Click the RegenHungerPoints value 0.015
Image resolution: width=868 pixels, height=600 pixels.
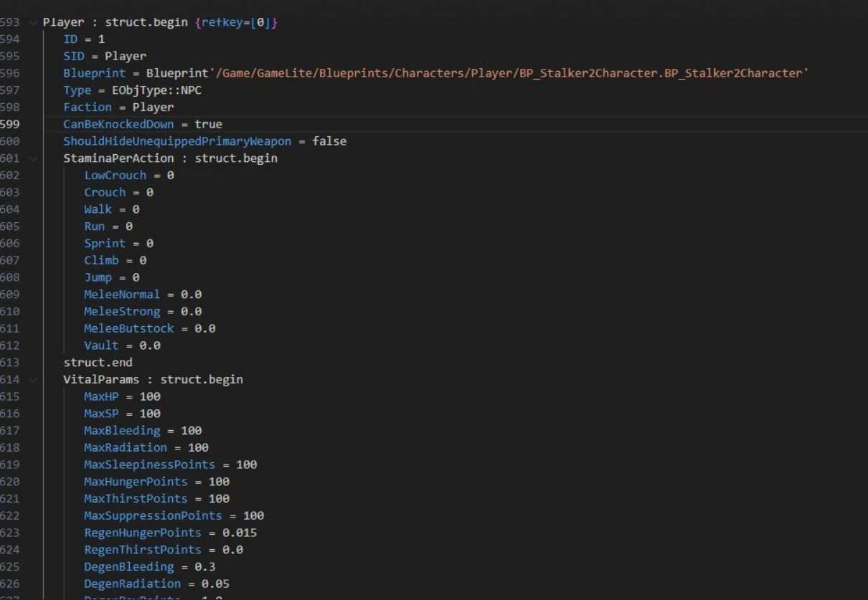[239, 533]
